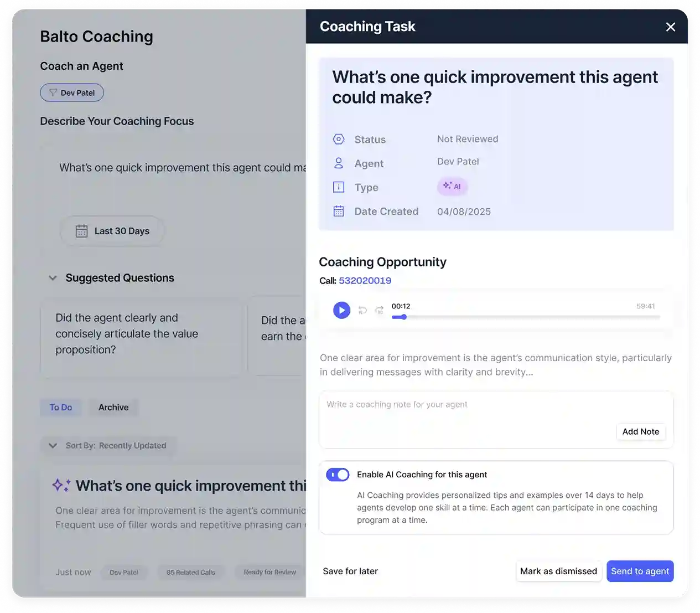Disable AI Coaching for this agent
This screenshot has height=613, width=700.
[x=338, y=475]
